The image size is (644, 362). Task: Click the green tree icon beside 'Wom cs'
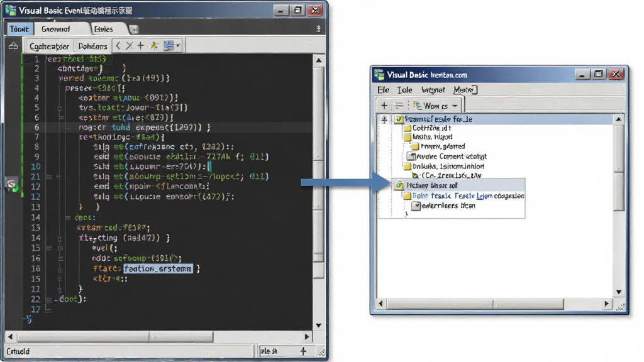[418, 106]
